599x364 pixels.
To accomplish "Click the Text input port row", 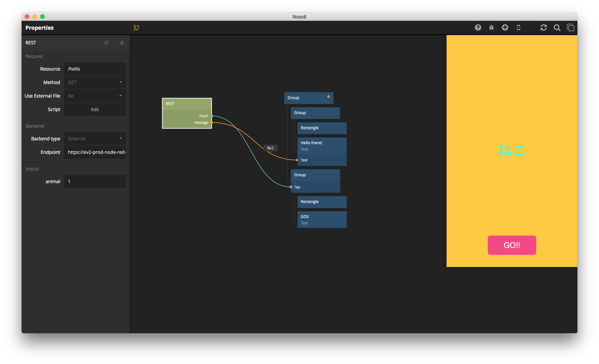I will (322, 160).
